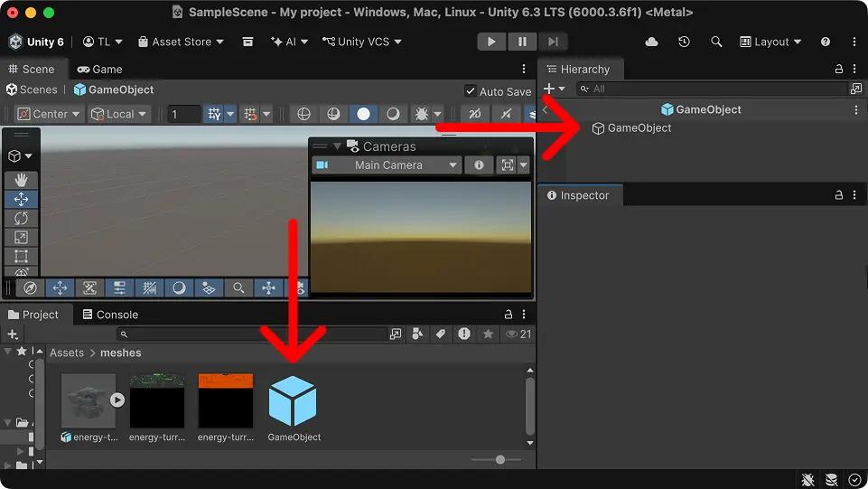Switch to the Inspector tab

click(x=578, y=195)
